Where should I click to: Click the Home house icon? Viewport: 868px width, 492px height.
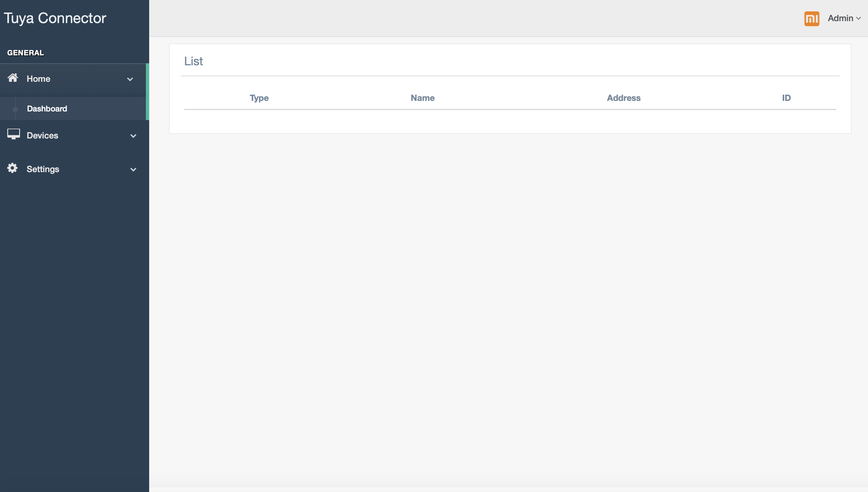tap(13, 78)
